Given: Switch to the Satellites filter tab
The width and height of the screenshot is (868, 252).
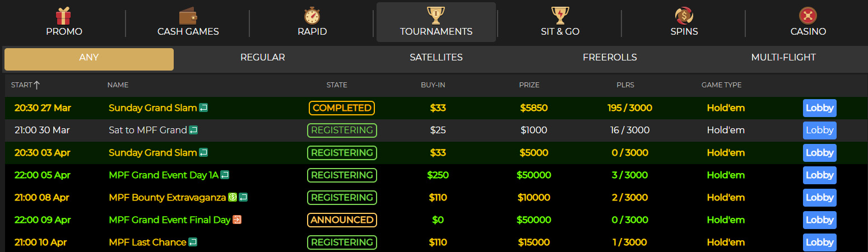Looking at the screenshot, I should (436, 57).
